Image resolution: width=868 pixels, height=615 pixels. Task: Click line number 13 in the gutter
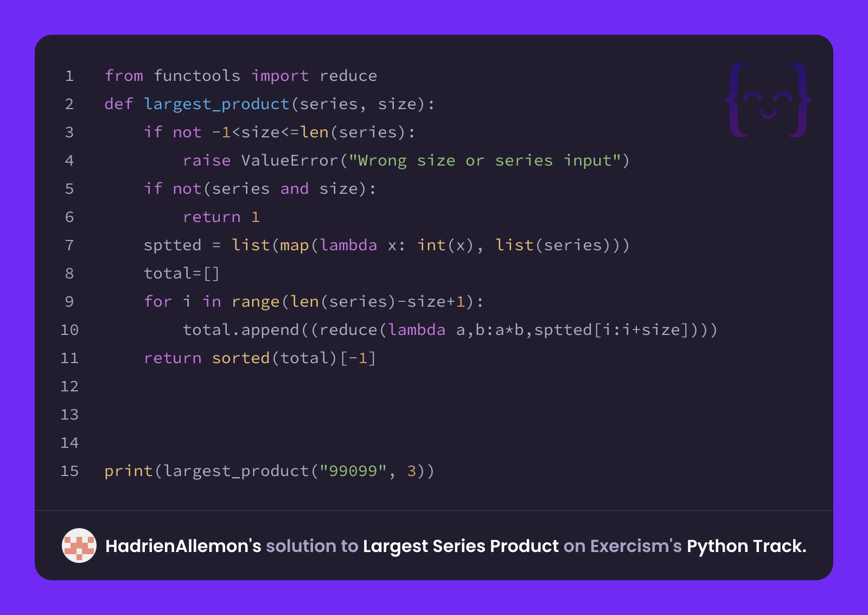click(69, 415)
